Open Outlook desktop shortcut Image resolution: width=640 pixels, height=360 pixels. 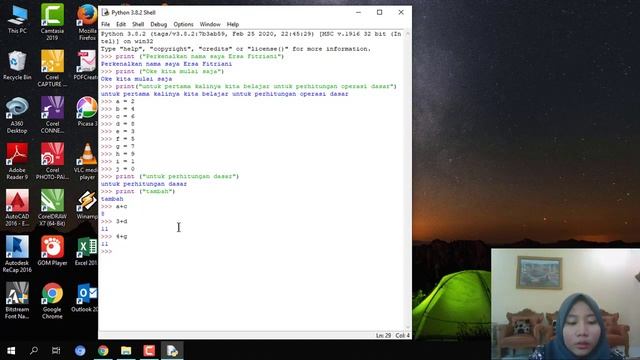pos(85,298)
